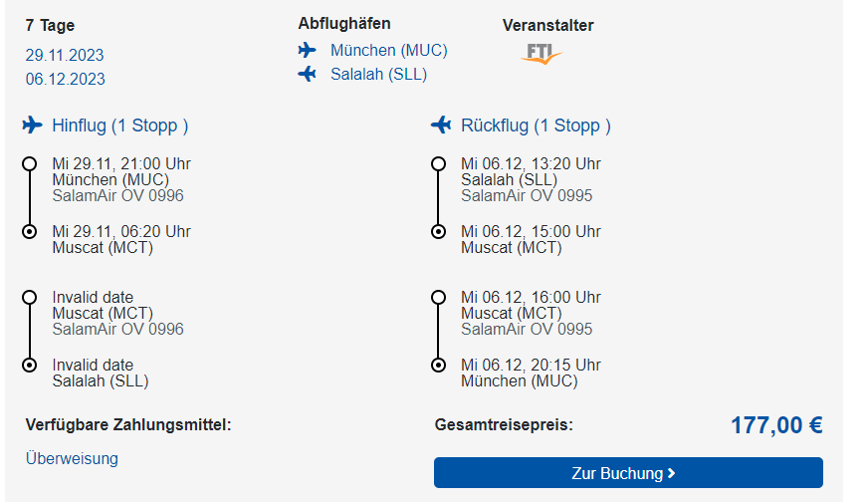Click the outbound München 21:00 departure marker

30,163
